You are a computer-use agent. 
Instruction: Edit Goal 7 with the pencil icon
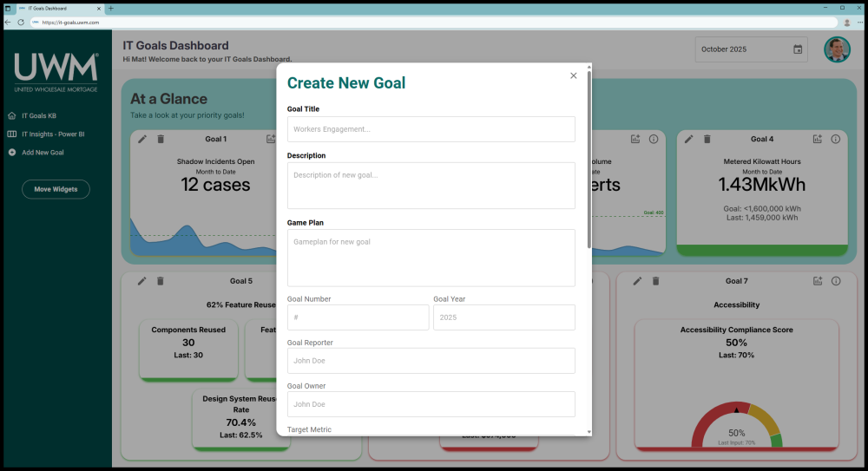coord(638,281)
